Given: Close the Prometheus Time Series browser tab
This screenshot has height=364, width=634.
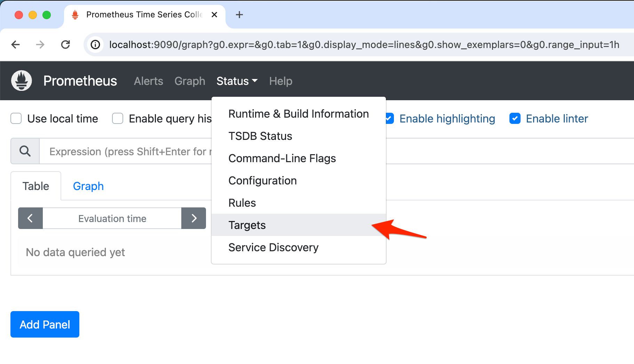Looking at the screenshot, I should (x=214, y=15).
